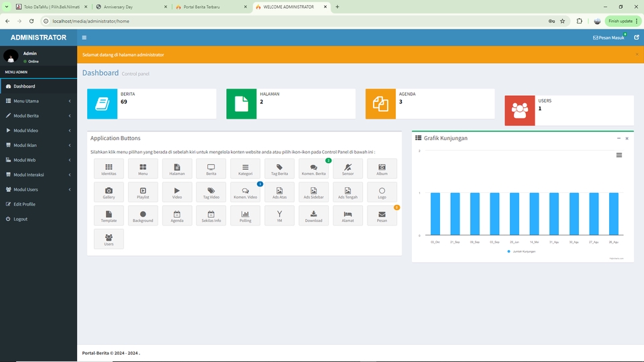Click the ADMINISTRATOR logo link
The width and height of the screenshot is (644, 362).
(39, 38)
